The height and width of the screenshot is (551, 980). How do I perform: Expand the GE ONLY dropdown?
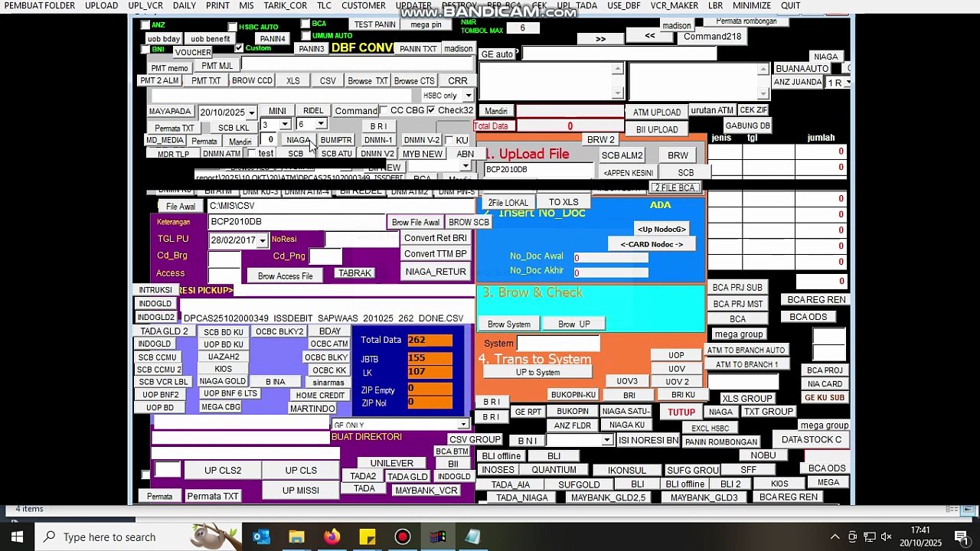(x=463, y=425)
